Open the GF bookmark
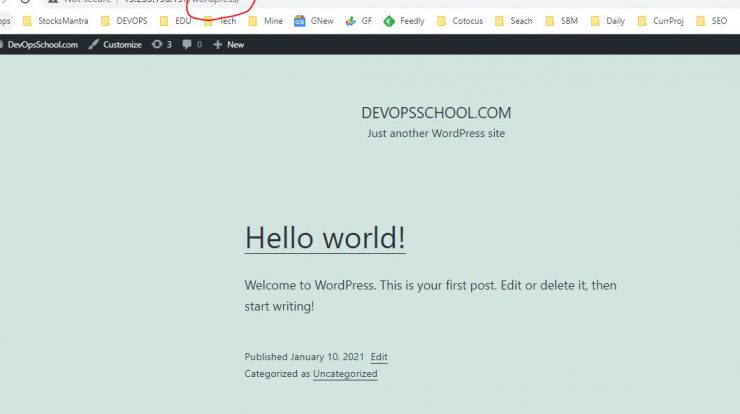The image size is (740, 414). point(359,21)
